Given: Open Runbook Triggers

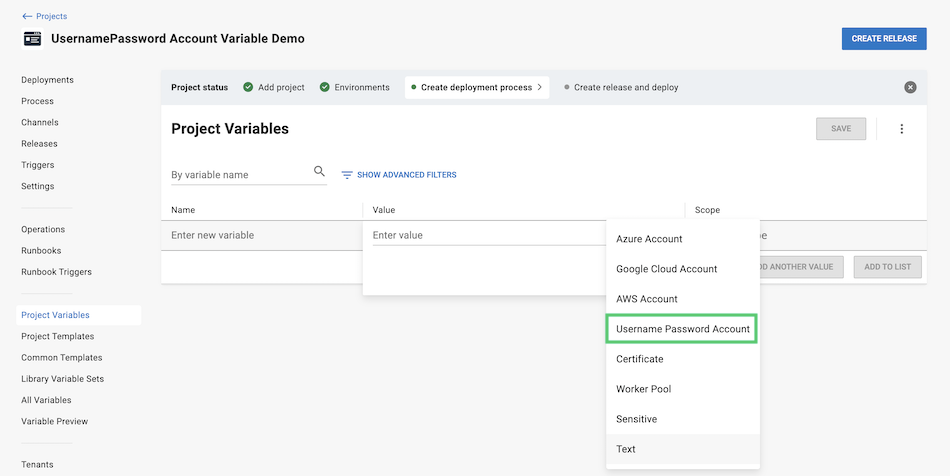Looking at the screenshot, I should click(x=56, y=272).
